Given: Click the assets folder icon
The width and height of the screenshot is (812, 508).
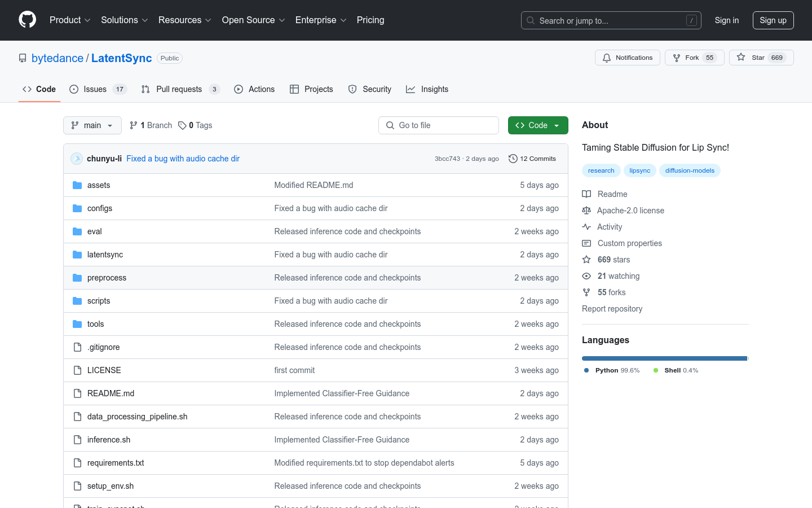Looking at the screenshot, I should coord(77,185).
